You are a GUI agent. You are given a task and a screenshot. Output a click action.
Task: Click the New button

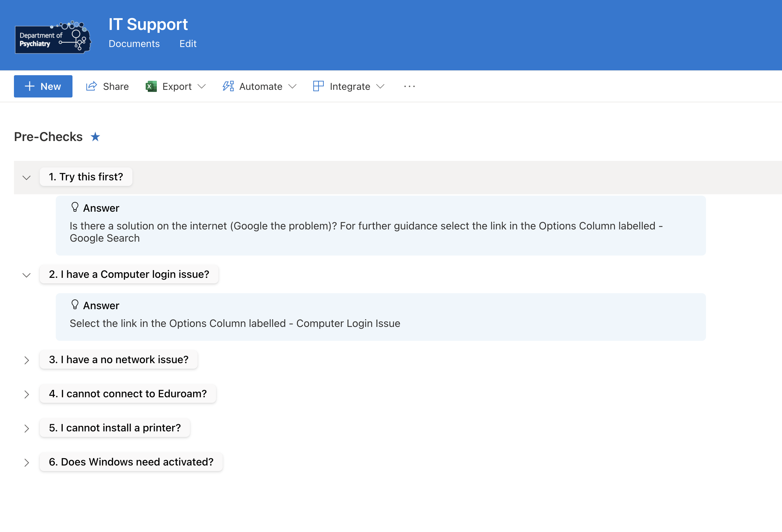(43, 86)
